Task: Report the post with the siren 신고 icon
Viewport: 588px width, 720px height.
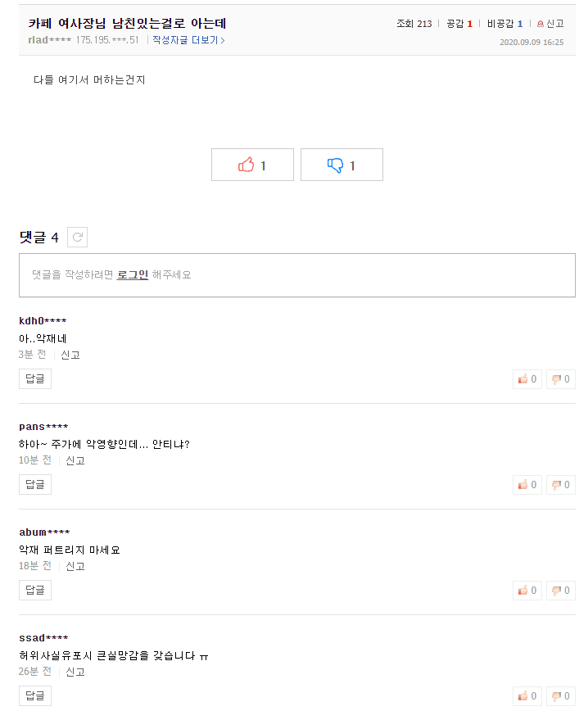Action: click(x=550, y=24)
